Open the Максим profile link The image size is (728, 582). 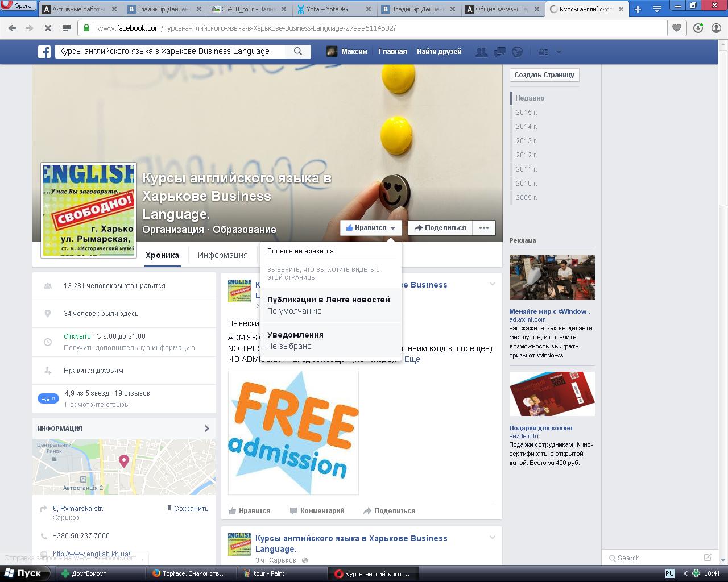pyautogui.click(x=346, y=52)
